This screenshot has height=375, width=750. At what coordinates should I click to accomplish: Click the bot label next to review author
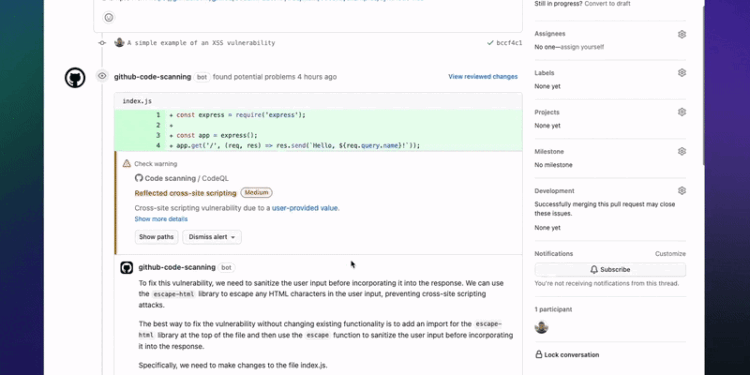pyautogui.click(x=202, y=77)
